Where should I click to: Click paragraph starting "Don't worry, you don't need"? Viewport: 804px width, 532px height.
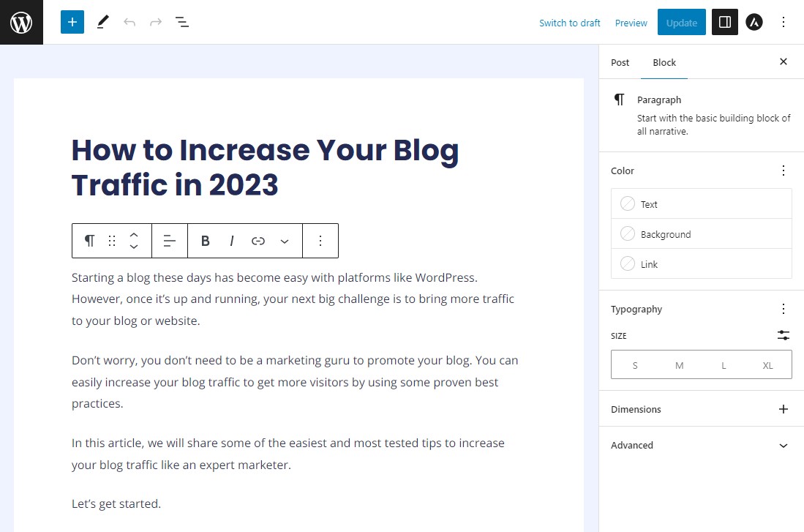(295, 382)
